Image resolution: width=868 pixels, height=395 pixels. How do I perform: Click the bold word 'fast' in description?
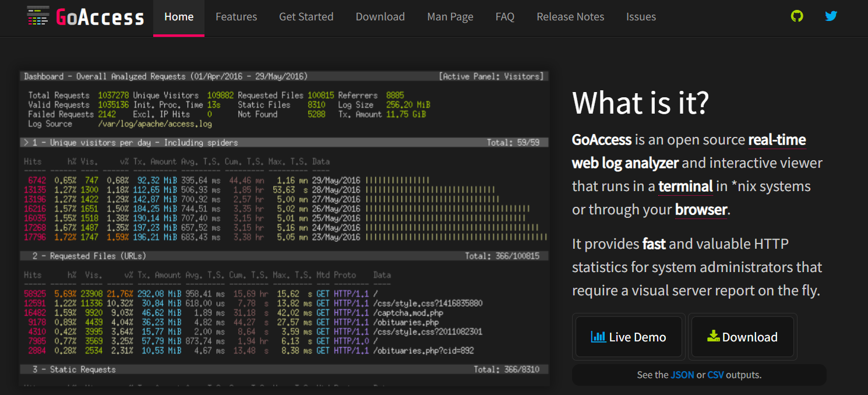click(654, 244)
